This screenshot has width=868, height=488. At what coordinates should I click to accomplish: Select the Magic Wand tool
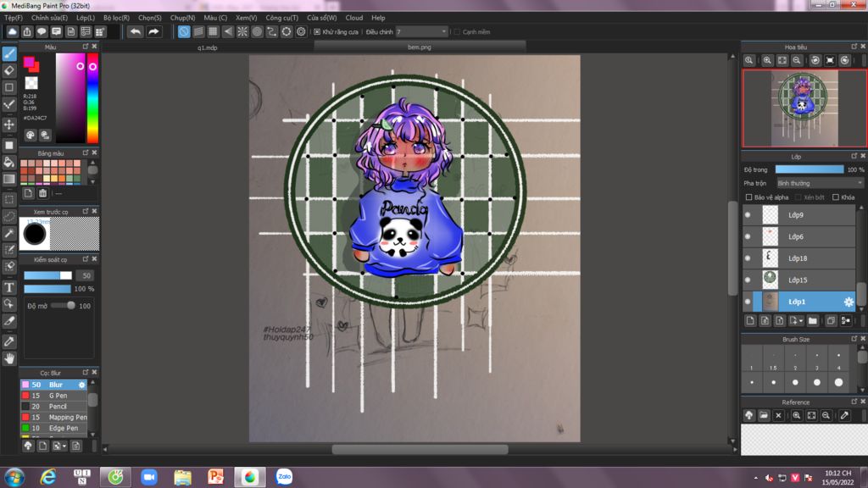pyautogui.click(x=9, y=234)
